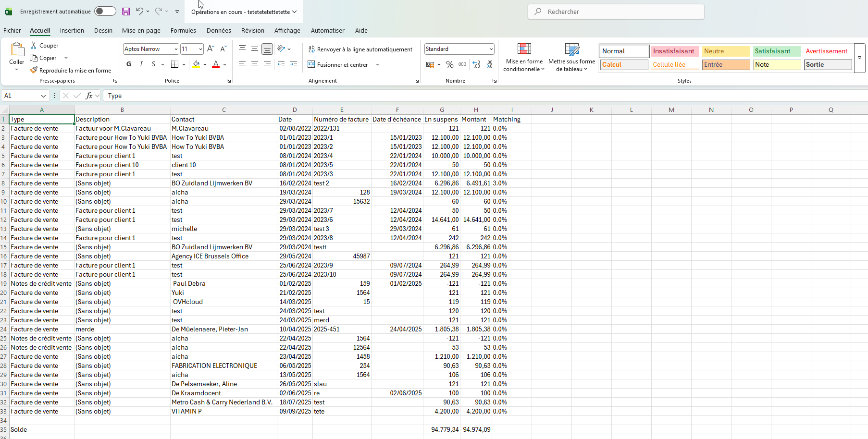Open the font size dropdown

[x=200, y=49]
